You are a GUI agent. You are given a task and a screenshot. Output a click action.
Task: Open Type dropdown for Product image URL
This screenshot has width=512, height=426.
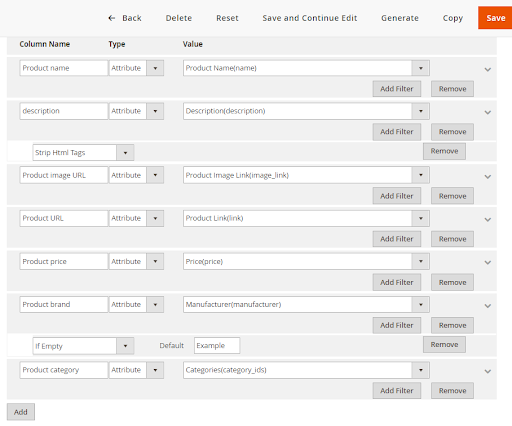(136, 175)
